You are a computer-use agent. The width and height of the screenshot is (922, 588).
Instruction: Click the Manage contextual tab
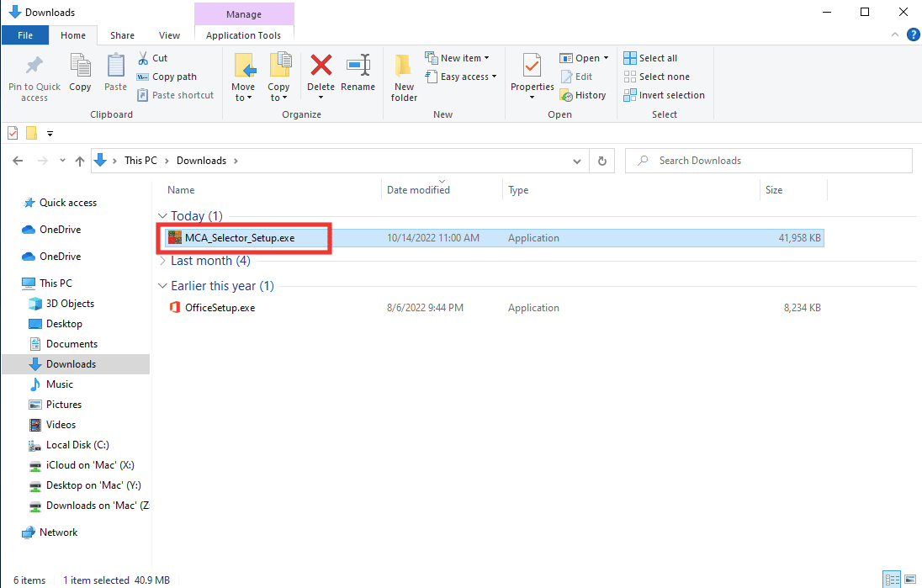click(244, 14)
